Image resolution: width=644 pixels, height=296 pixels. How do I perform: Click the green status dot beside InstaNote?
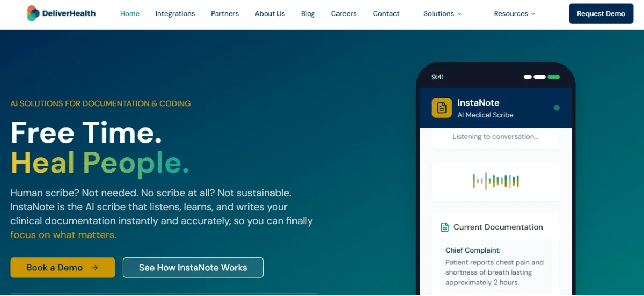pyautogui.click(x=557, y=108)
